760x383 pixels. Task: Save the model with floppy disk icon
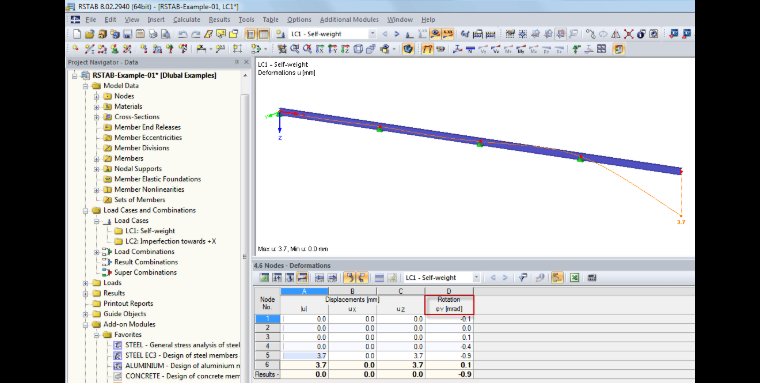(x=127, y=34)
